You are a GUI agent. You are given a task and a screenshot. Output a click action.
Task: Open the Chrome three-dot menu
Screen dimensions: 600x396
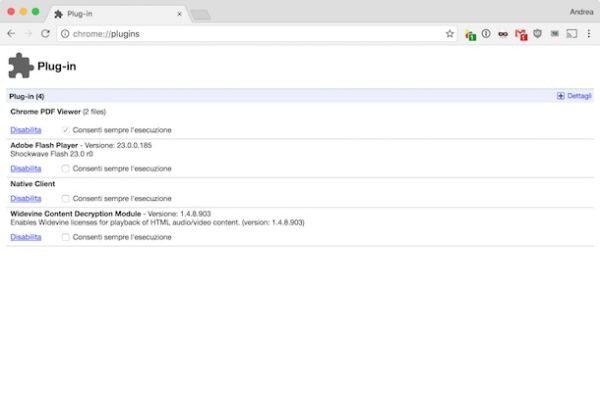click(589, 34)
